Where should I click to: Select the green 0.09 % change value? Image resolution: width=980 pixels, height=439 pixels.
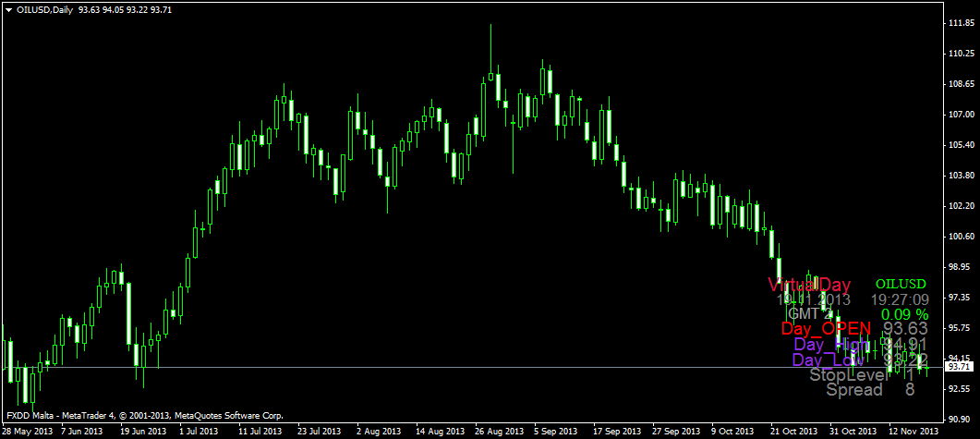(904, 314)
